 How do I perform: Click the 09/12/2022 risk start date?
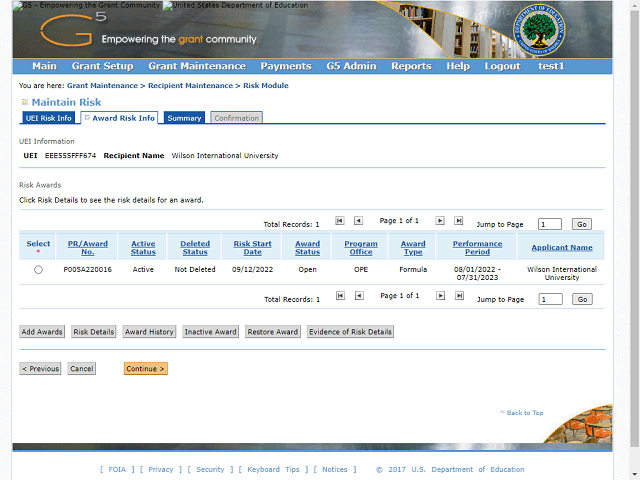[252, 270]
